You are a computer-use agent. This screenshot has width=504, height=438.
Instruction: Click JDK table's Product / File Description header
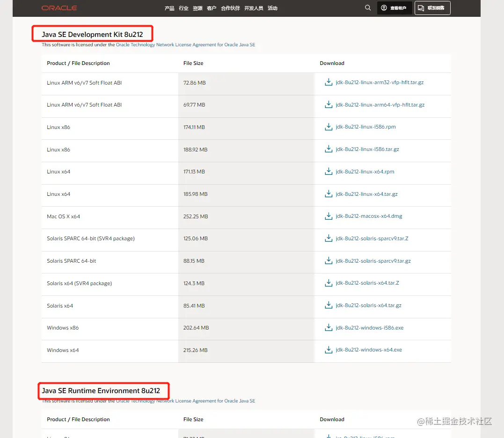coord(78,63)
